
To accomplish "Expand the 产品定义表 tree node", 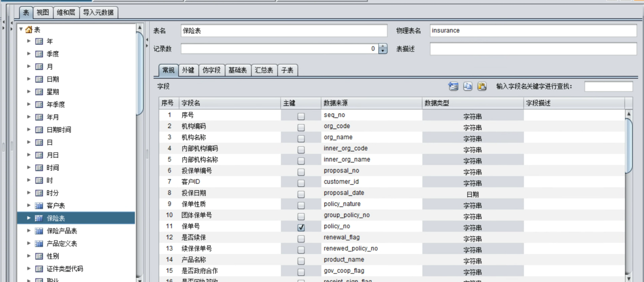I will pyautogui.click(x=29, y=243).
